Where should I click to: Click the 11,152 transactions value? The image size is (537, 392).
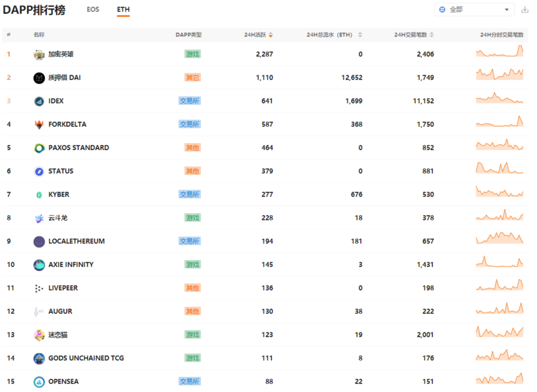(423, 101)
